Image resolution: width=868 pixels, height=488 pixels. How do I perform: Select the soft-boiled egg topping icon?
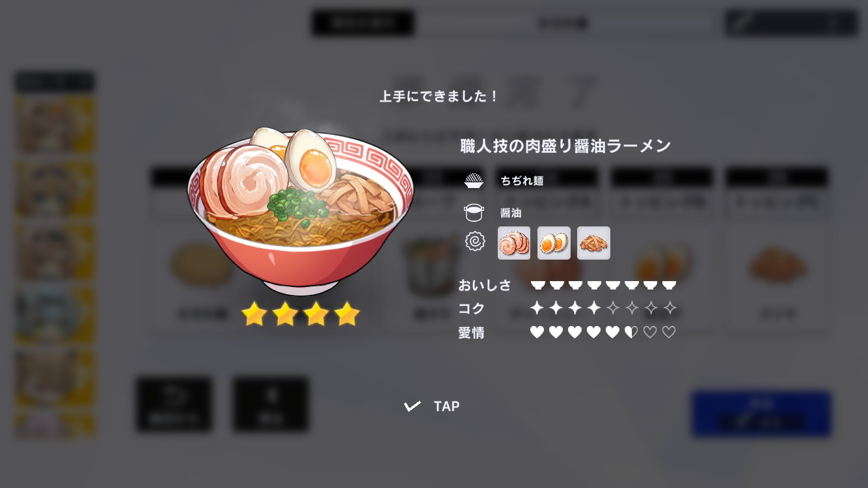point(554,243)
